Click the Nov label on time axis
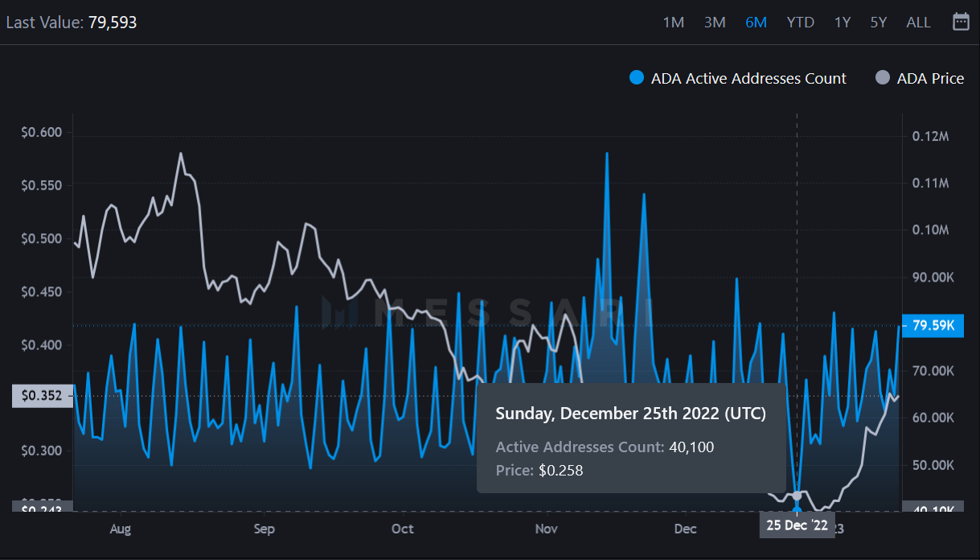This screenshot has height=560, width=980. [x=547, y=529]
